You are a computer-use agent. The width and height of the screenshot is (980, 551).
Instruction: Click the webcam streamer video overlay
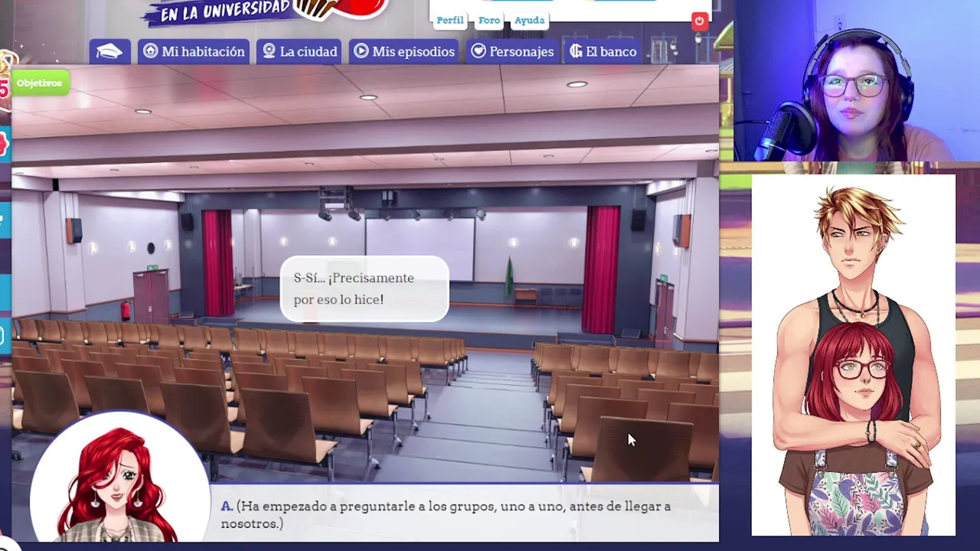coord(857,80)
